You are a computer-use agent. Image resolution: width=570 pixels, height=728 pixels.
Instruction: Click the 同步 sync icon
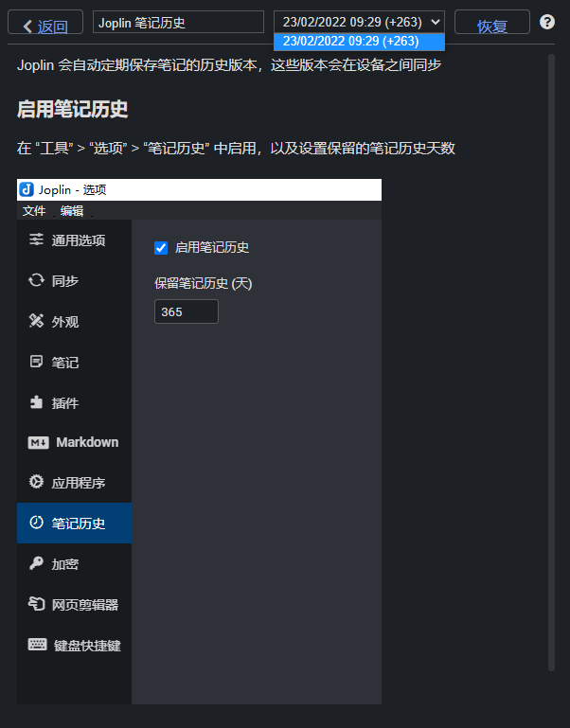click(36, 280)
